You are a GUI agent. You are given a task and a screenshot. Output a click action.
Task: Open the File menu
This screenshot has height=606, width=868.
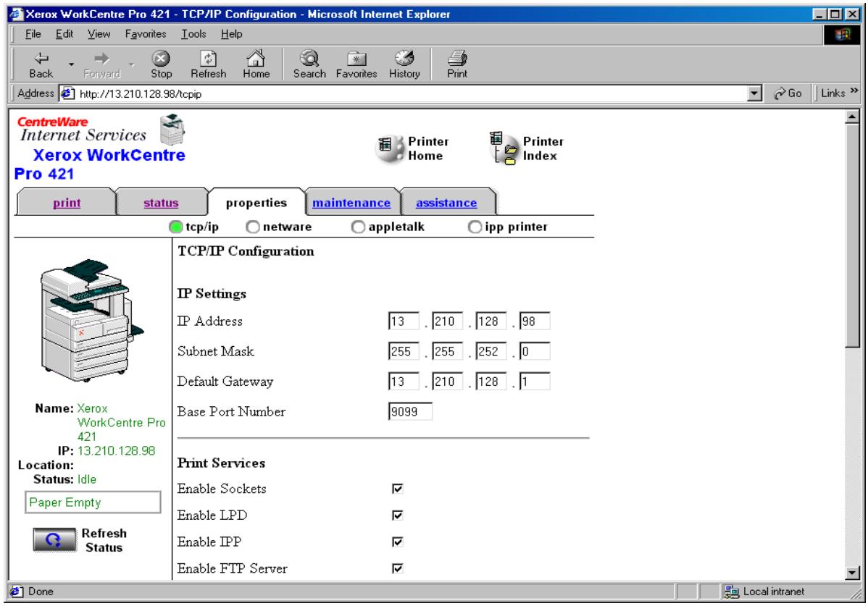33,34
